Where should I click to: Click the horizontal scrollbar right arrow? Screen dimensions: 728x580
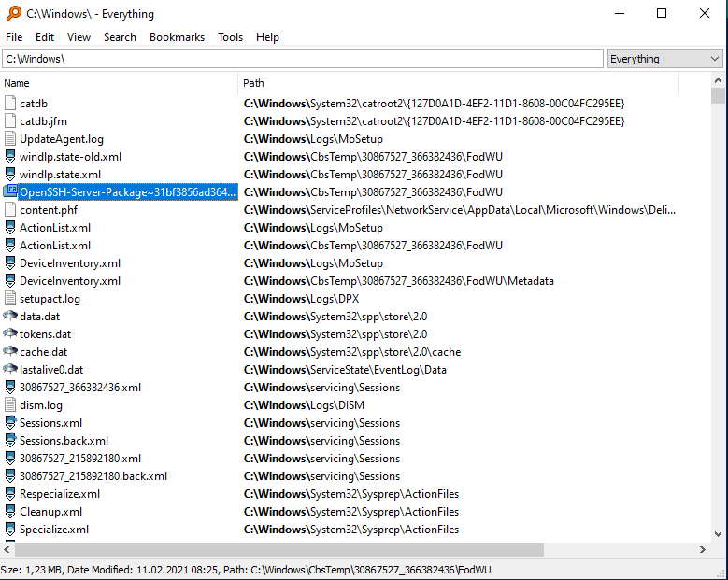pyautogui.click(x=703, y=549)
